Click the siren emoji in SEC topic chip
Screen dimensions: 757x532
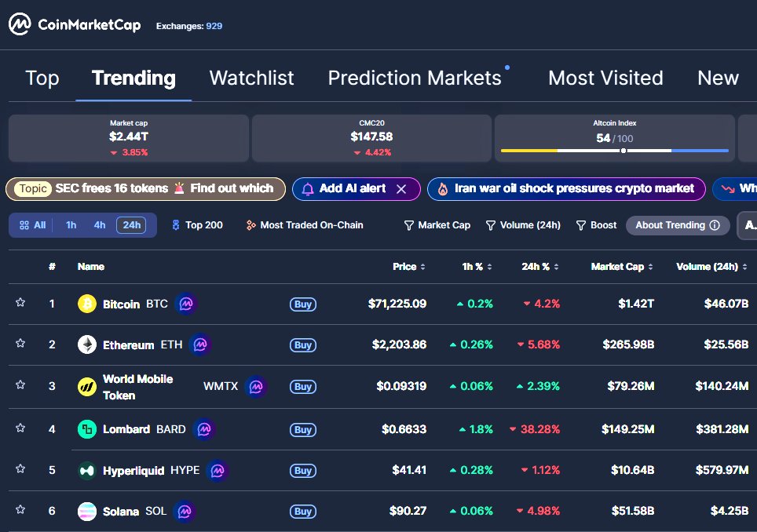click(179, 188)
